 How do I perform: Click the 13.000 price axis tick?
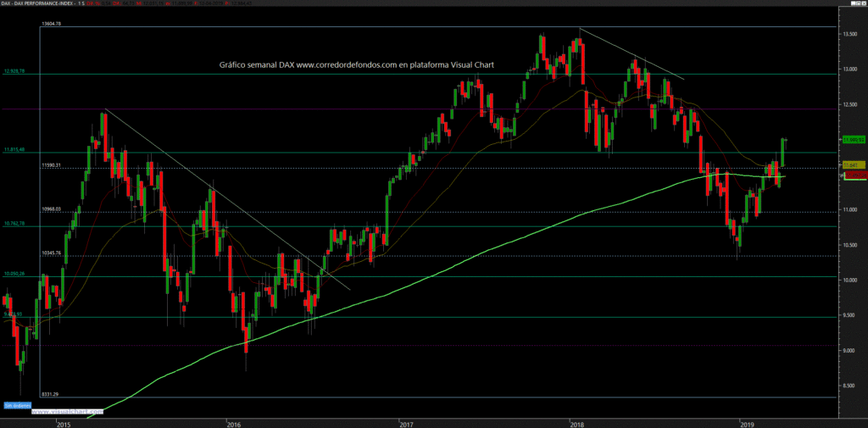850,69
